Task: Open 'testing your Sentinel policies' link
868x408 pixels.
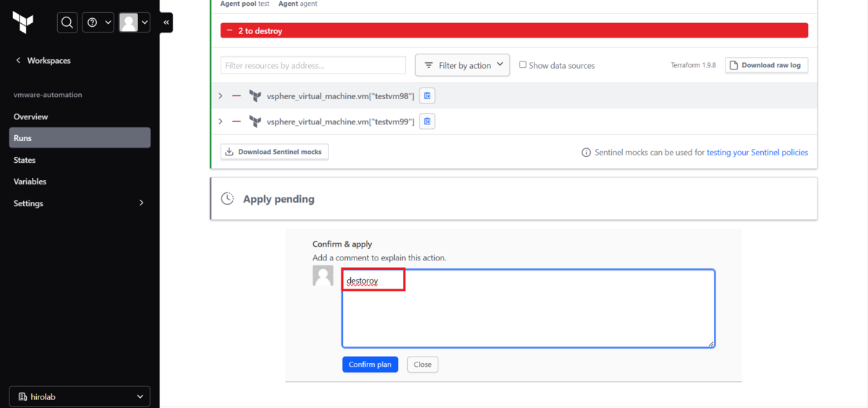Action: point(757,153)
